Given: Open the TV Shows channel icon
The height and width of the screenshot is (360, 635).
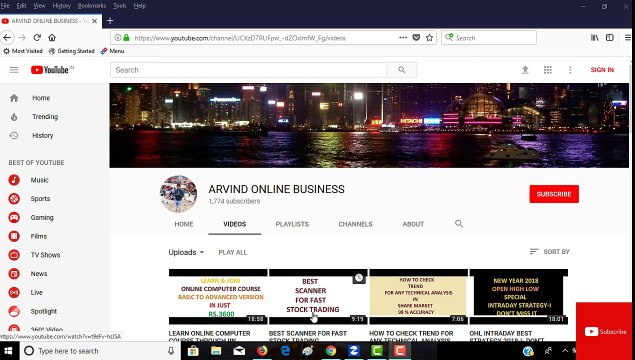Looking at the screenshot, I should (x=14, y=255).
